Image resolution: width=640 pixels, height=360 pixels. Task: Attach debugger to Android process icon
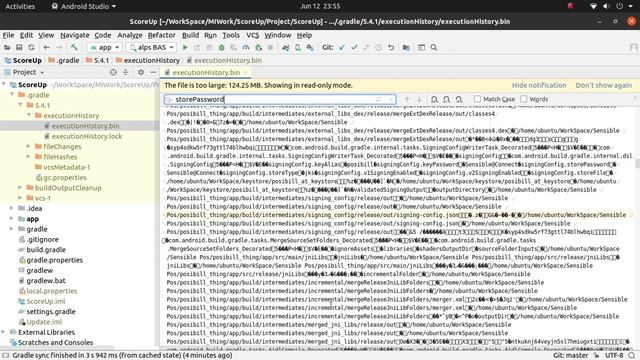258,47
